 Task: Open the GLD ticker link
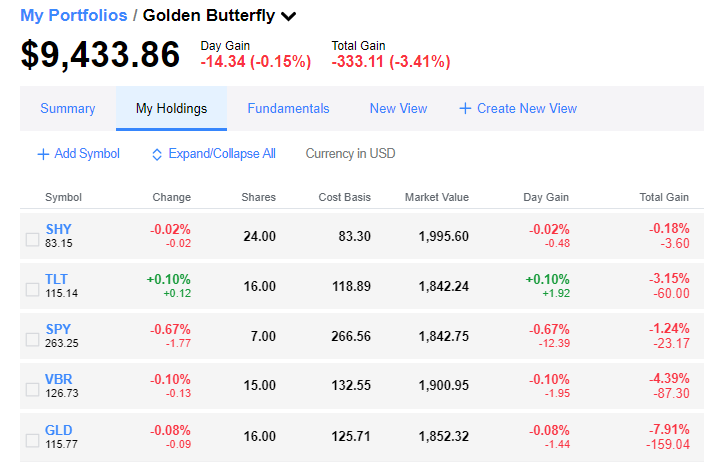(x=58, y=430)
